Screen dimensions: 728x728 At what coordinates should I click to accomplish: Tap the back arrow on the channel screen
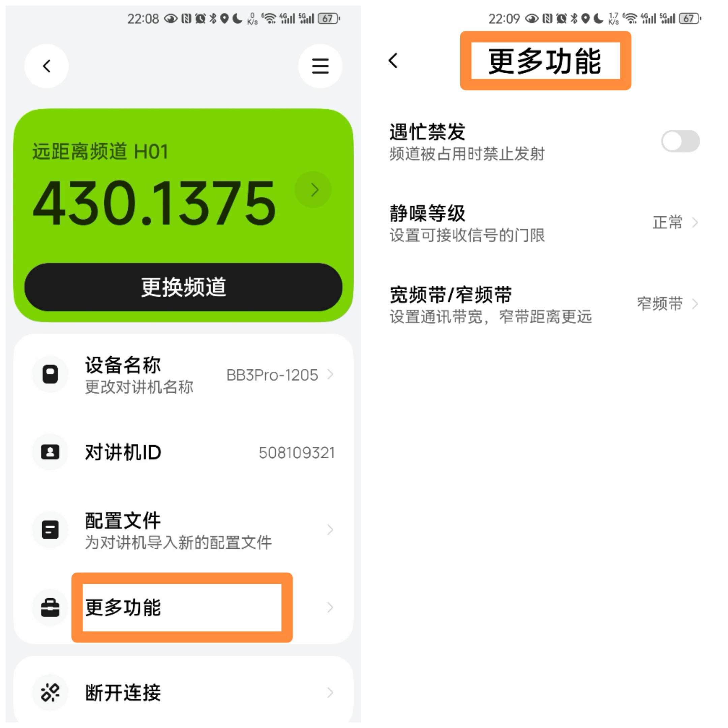pyautogui.click(x=47, y=66)
